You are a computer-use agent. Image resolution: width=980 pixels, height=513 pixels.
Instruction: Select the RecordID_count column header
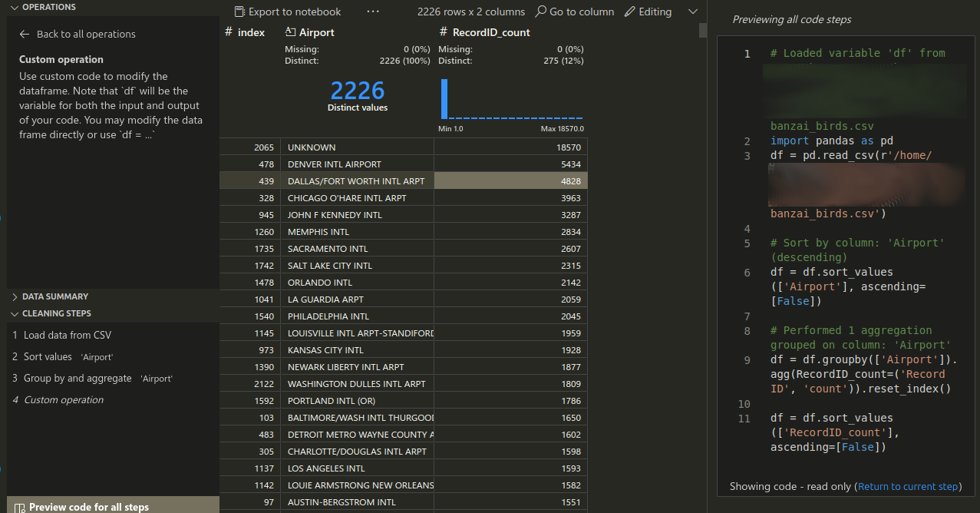(x=484, y=32)
